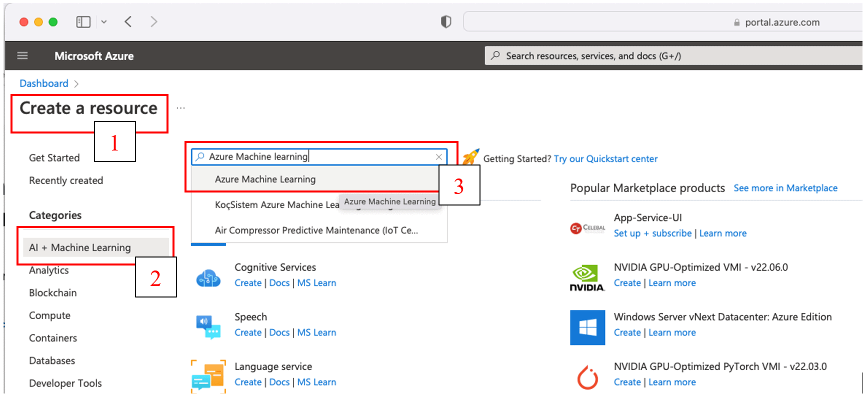Image resolution: width=868 pixels, height=415 pixels.
Task: Select Get Started in the left menu
Action: point(54,158)
